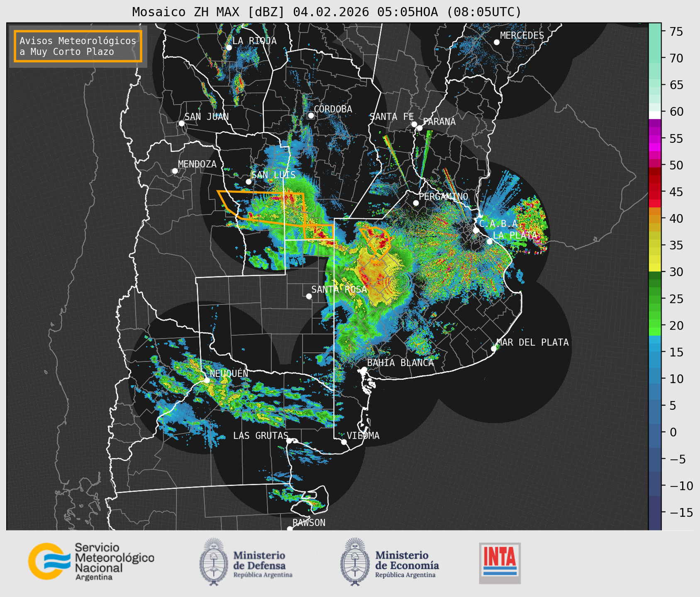Click the SAN JUAN city marker dot
This screenshot has width=700, height=597.
[x=181, y=123]
